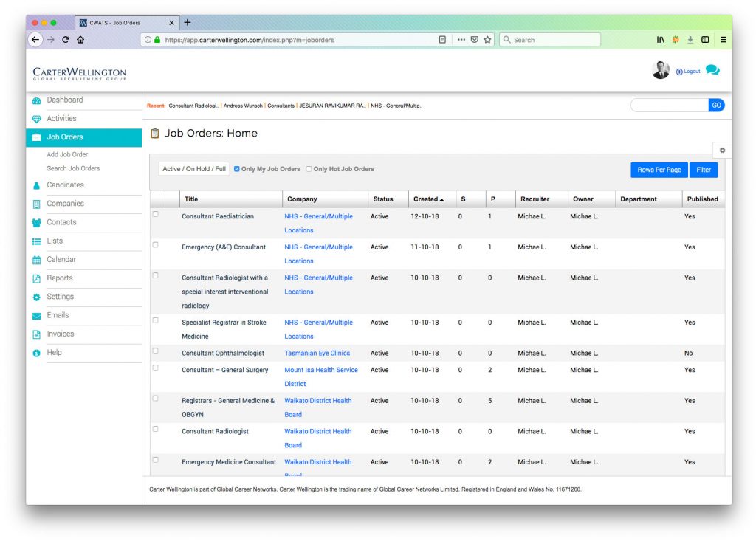
Task: Reload the page in browser
Action: [x=66, y=40]
